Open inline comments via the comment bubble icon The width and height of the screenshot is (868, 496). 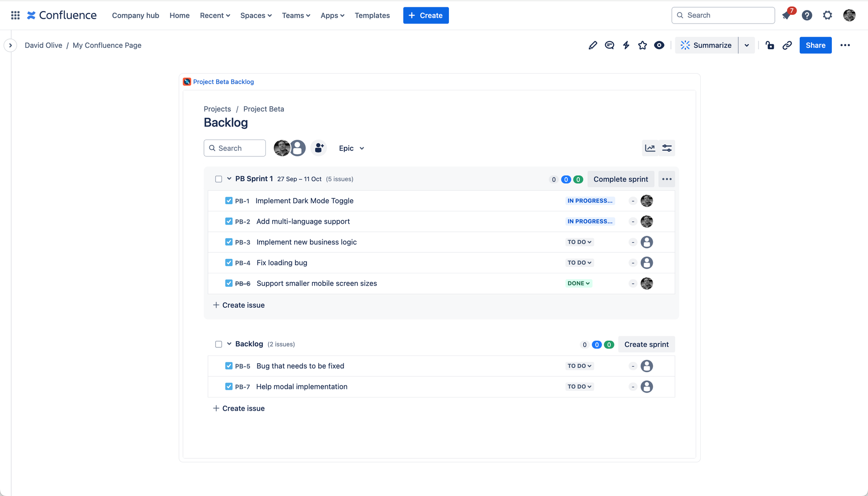[609, 45]
